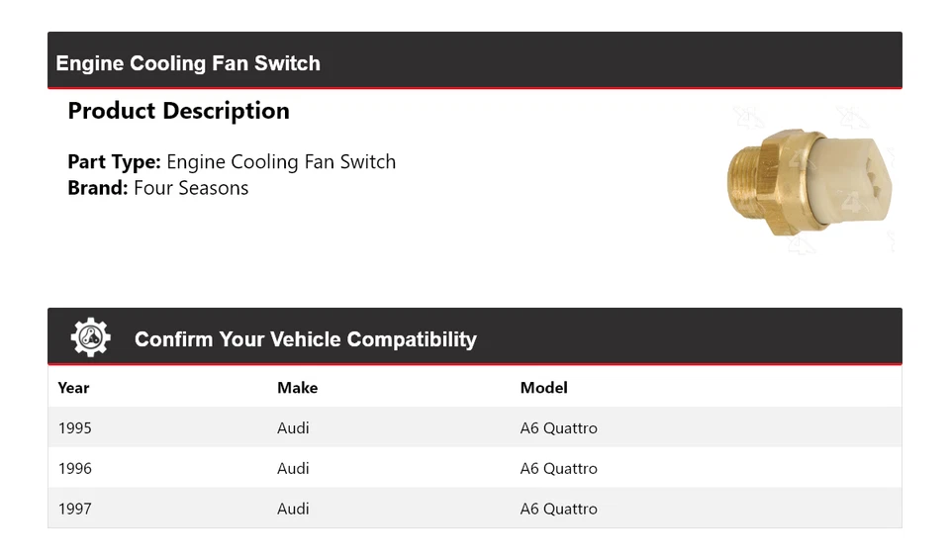Click A6 Quattro in the 1997 row
This screenshot has width=950, height=560.
click(558, 509)
